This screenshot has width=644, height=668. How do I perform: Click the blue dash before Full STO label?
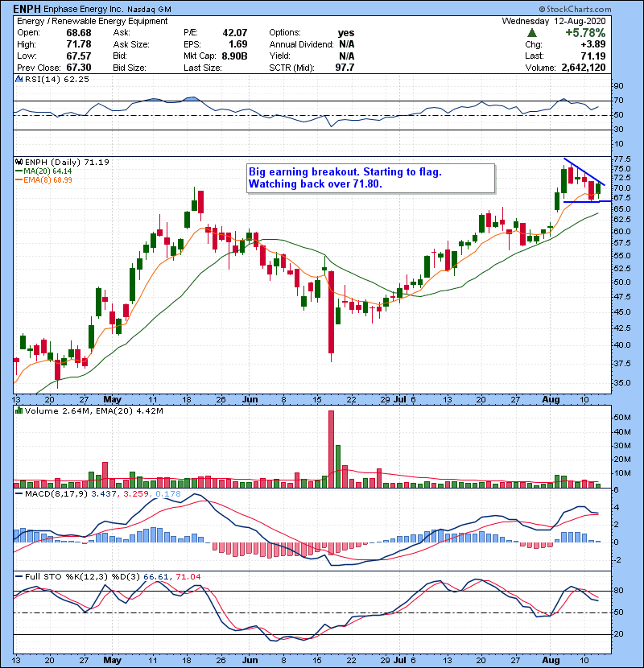pos(19,576)
